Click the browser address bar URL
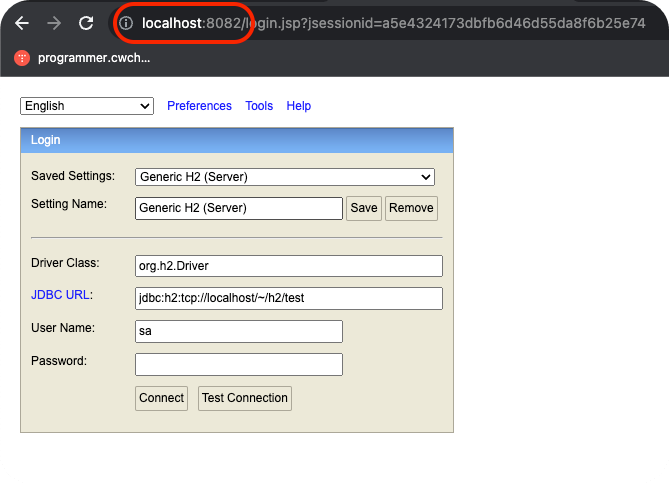The height and width of the screenshot is (483, 669). [393, 23]
